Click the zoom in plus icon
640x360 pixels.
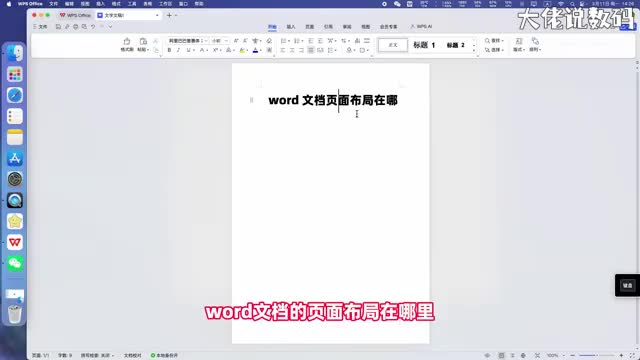point(621,356)
